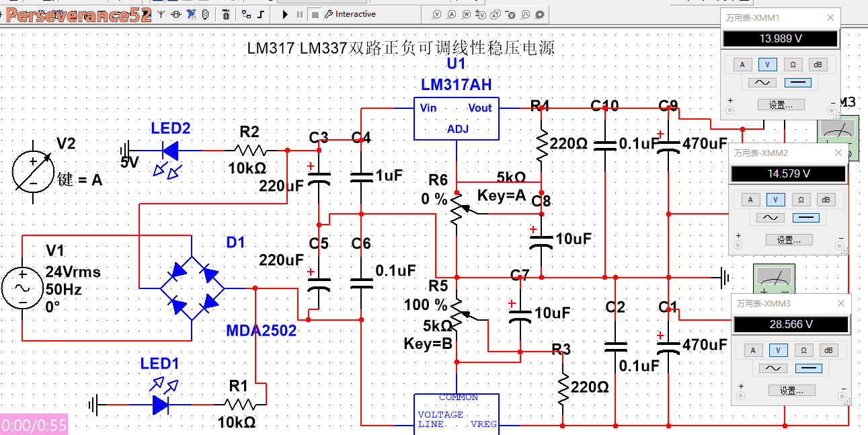The width and height of the screenshot is (868, 435).
Task: Click the 设置 button on XMM1
Action: (x=781, y=104)
